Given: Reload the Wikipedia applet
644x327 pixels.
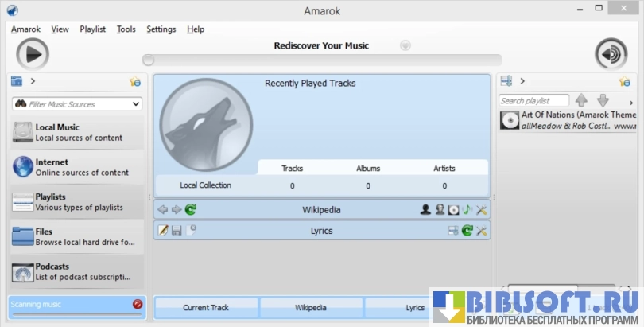Looking at the screenshot, I should [x=191, y=209].
